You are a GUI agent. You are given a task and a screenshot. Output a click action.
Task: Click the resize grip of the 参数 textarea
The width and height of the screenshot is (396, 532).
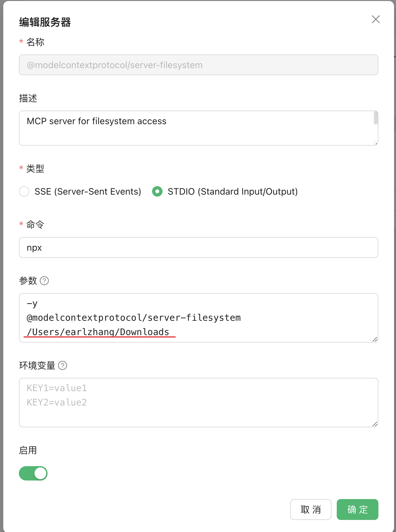pos(375,339)
